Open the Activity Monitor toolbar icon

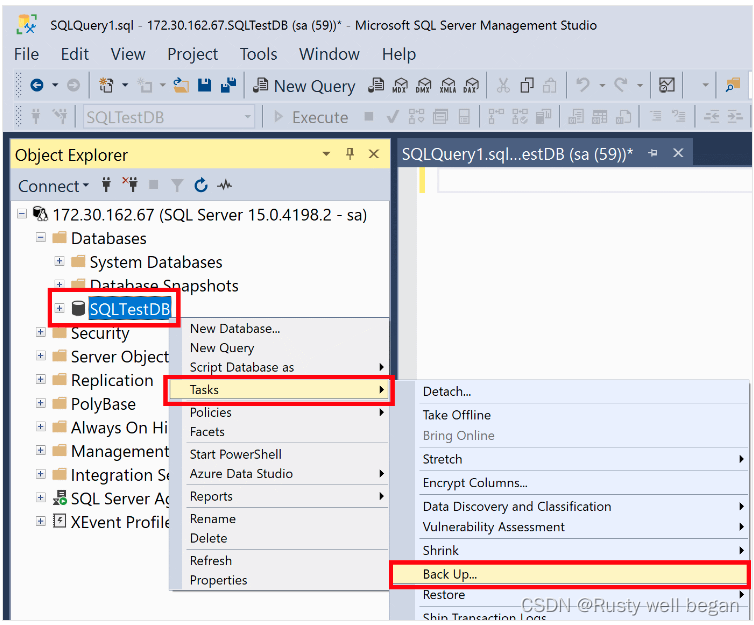coord(667,86)
